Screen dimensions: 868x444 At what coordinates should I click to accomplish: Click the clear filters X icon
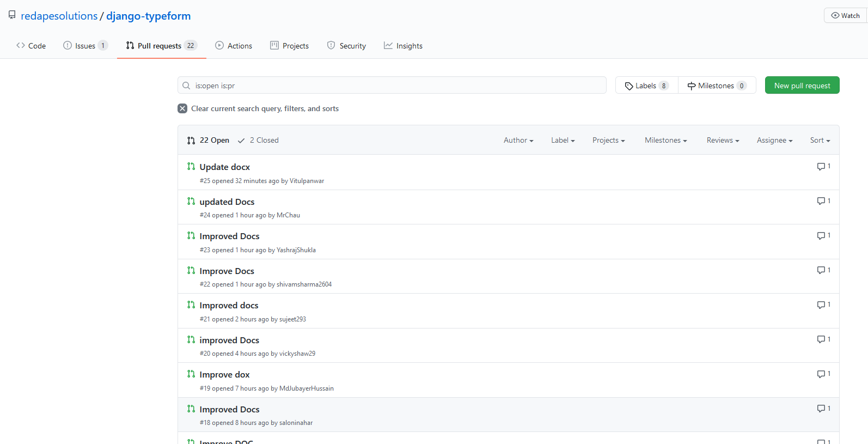pos(182,108)
